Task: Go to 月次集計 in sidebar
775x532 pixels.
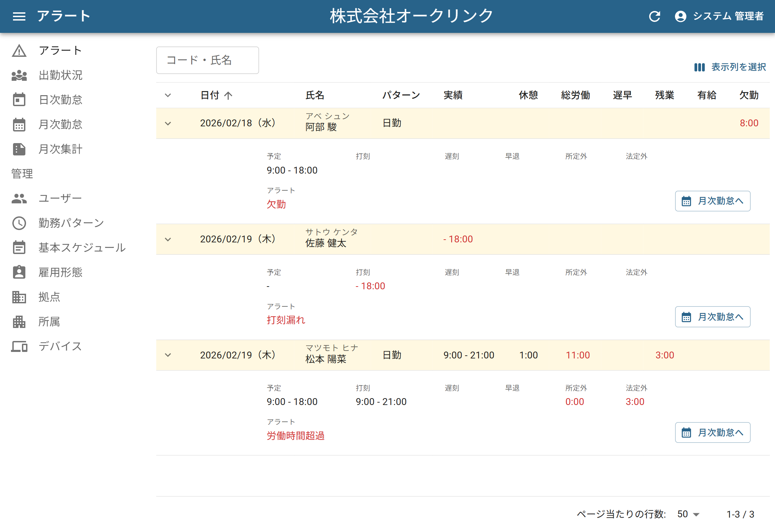Action: point(60,149)
